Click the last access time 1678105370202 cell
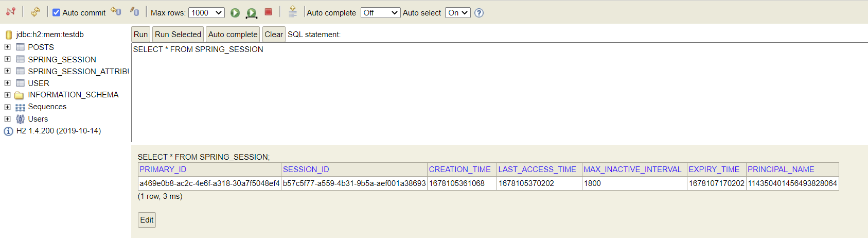Screen dimensions: 868x238 coord(539,183)
